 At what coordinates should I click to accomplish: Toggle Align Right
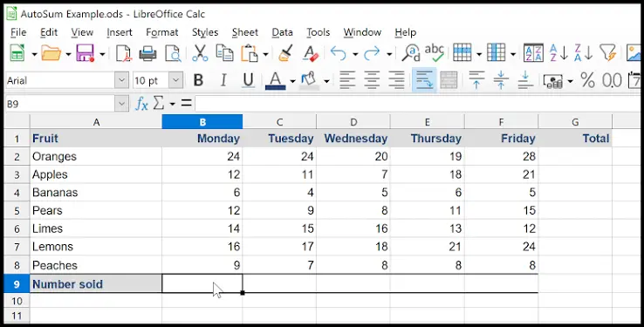(396, 80)
